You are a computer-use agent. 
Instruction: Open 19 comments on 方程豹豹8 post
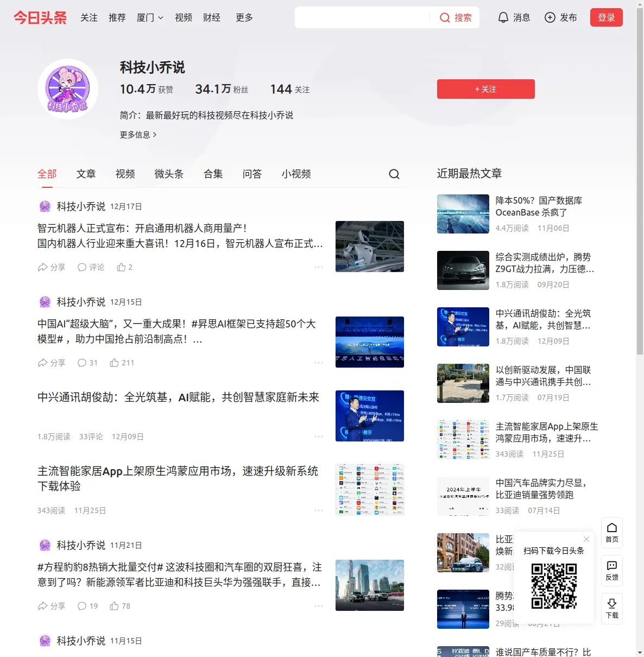tap(87, 606)
